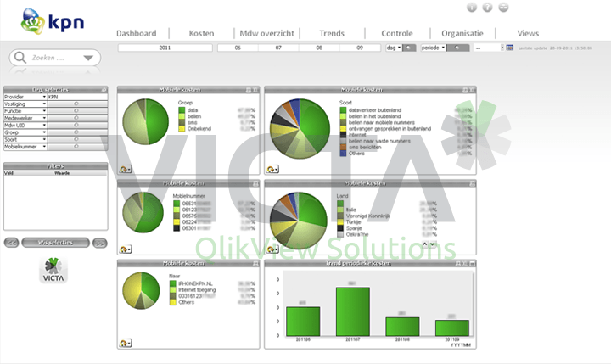611x364 pixels.
Task: Expand the Provider dropdown
Action: [44, 97]
